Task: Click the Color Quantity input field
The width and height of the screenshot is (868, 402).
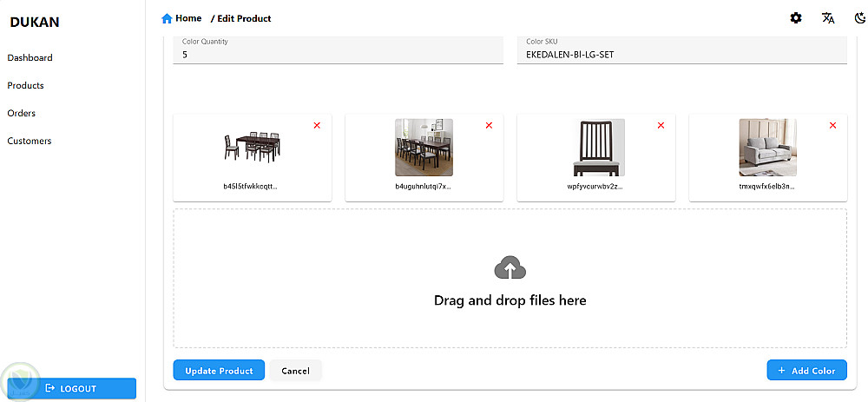Action: point(338,55)
